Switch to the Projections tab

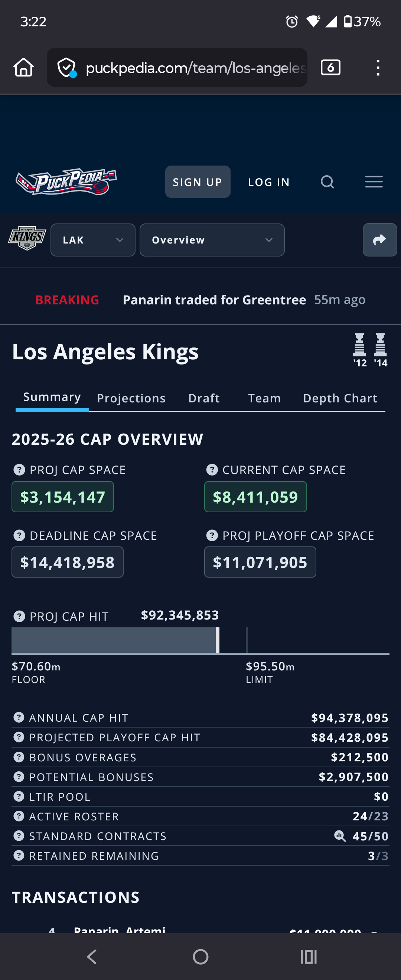coord(131,398)
